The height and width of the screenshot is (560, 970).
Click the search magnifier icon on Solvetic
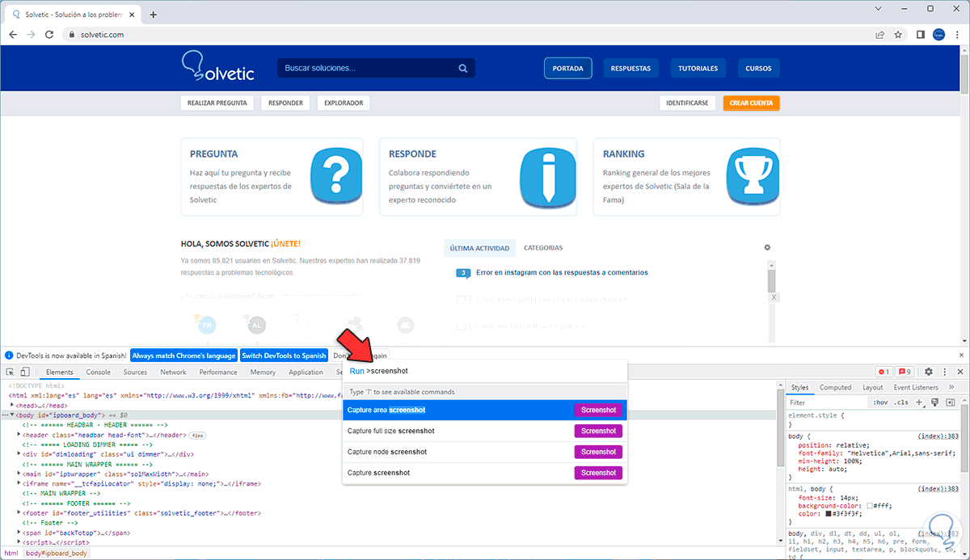(463, 69)
